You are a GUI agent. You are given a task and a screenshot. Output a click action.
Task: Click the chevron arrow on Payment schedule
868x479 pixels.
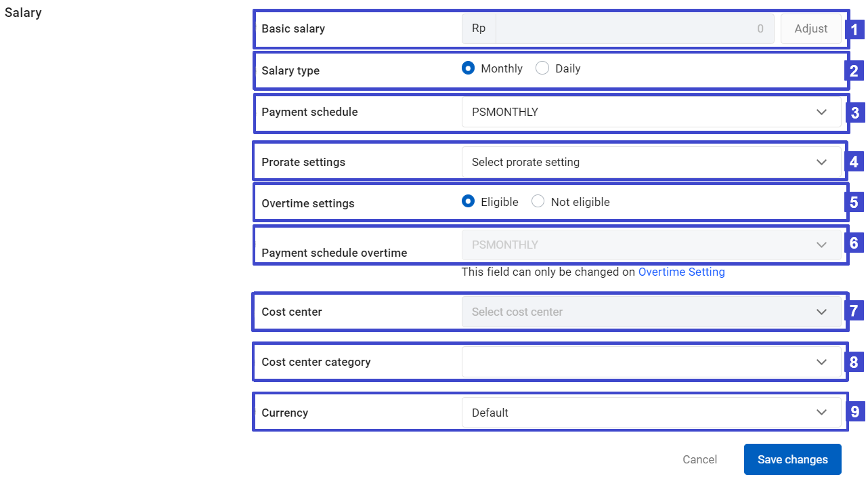click(822, 112)
